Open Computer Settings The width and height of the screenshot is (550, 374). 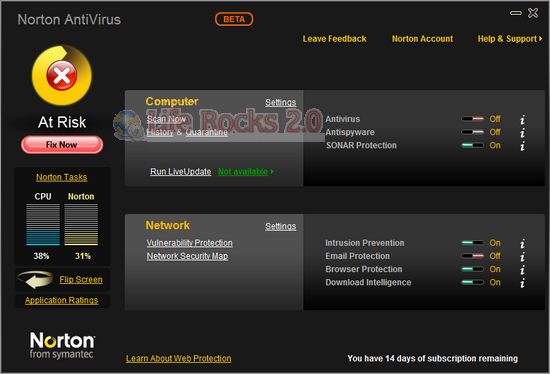click(x=281, y=102)
